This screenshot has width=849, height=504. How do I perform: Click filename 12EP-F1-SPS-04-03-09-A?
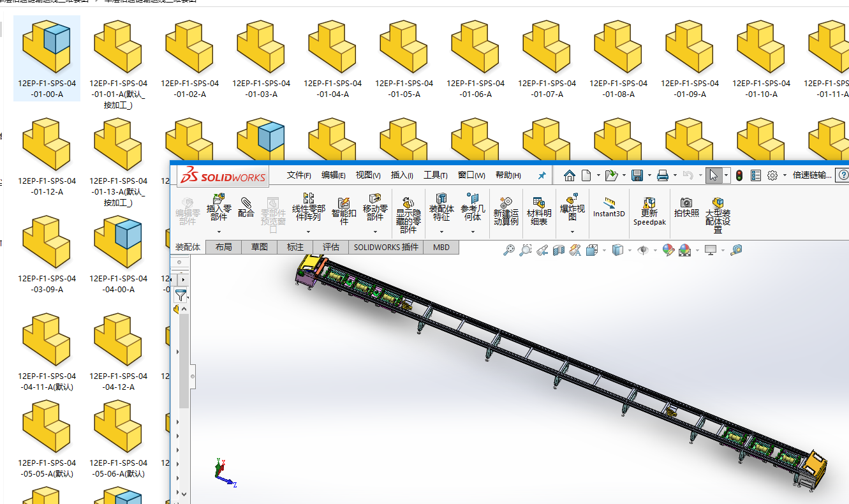click(x=47, y=284)
